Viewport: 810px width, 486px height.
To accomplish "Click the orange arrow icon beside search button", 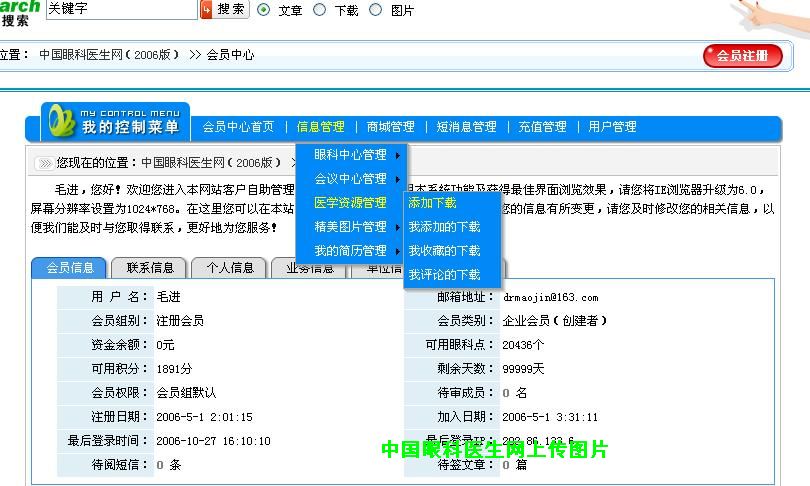I will (206, 10).
